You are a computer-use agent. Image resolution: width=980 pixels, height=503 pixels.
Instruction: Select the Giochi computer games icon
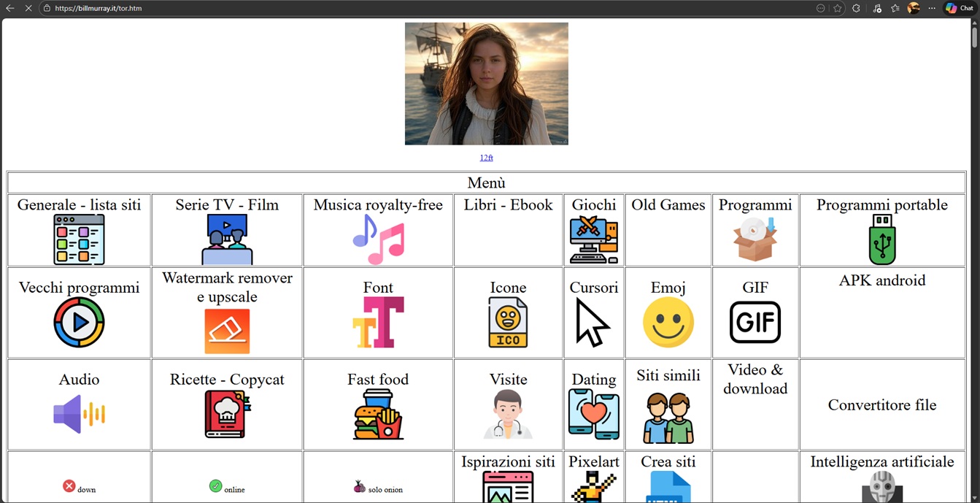coord(593,240)
